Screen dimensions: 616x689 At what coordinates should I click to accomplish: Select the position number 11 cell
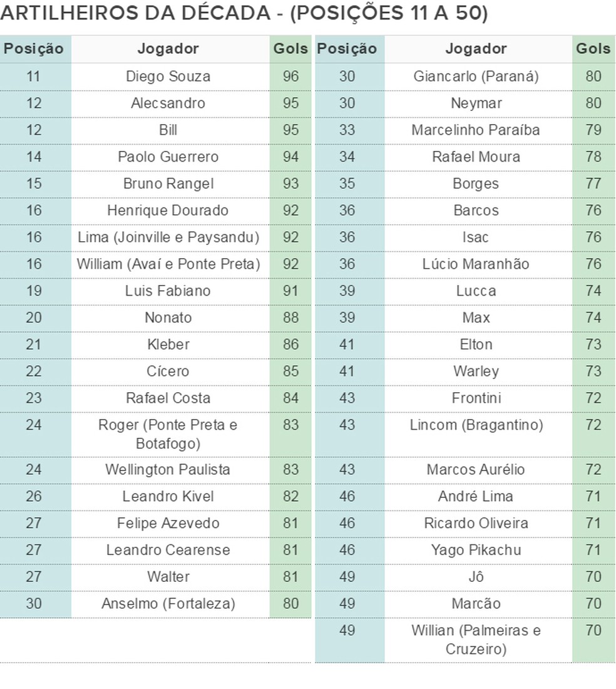point(34,76)
